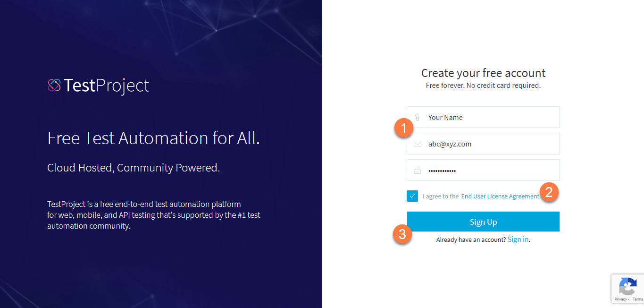
Task: Follow the Sign in link
Action: pyautogui.click(x=518, y=240)
